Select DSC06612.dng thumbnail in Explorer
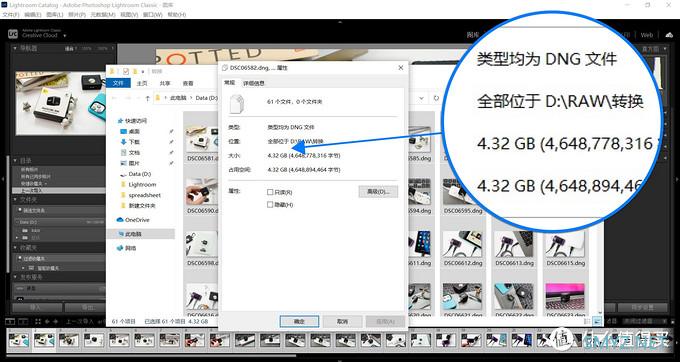This screenshot has height=362, width=680. pos(462,244)
